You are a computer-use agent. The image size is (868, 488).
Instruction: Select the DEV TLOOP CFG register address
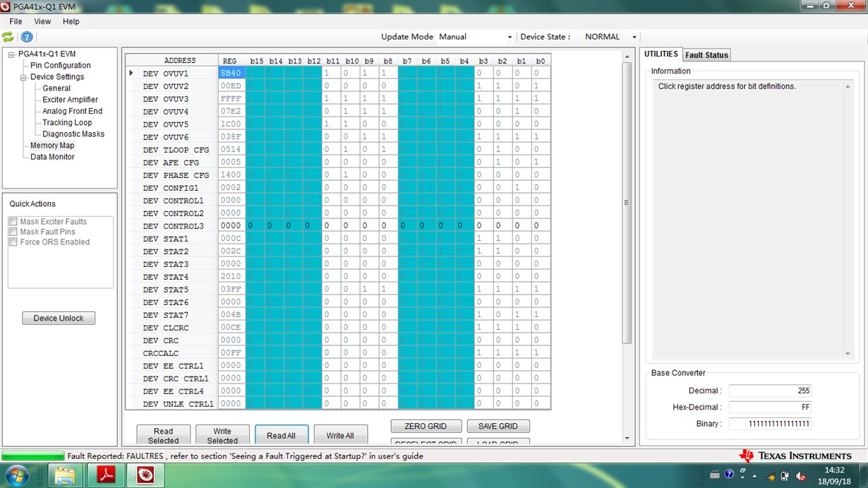coord(175,150)
